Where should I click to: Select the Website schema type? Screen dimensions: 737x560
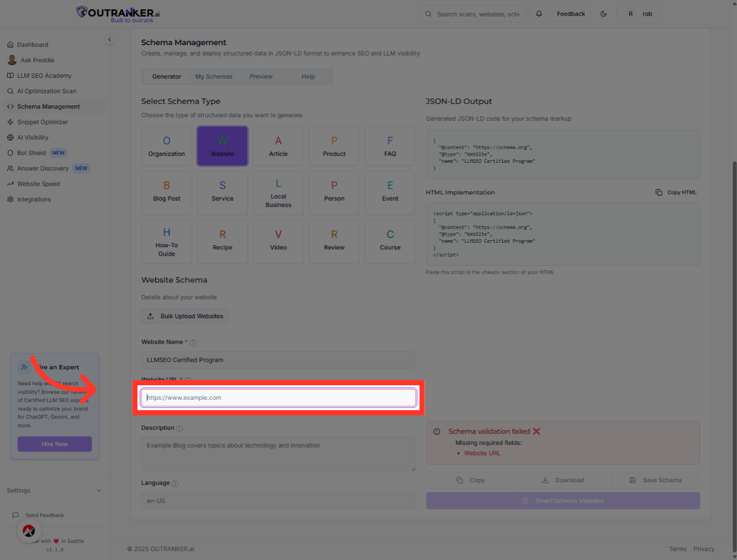[222, 146]
